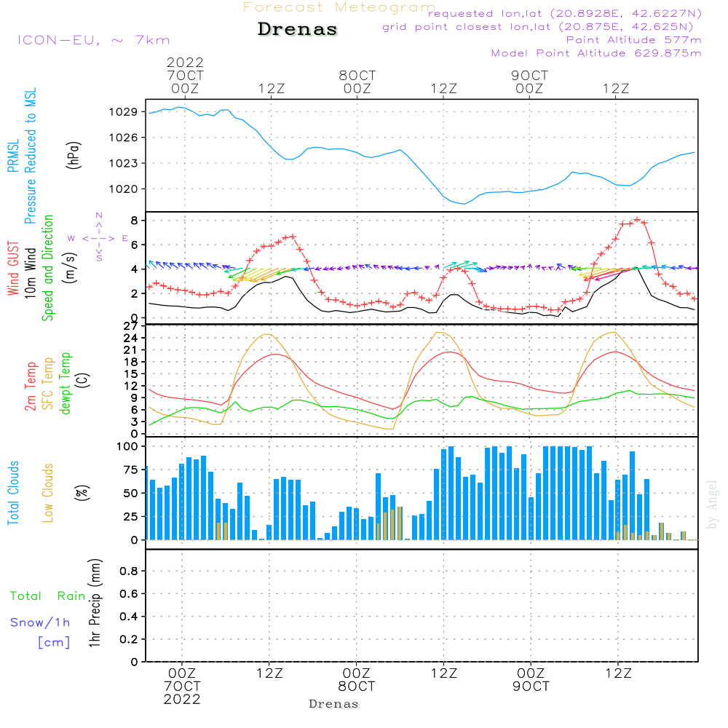The height and width of the screenshot is (728, 728).
Task: Click the green 'dewpt Temp' label
Action: (65, 383)
